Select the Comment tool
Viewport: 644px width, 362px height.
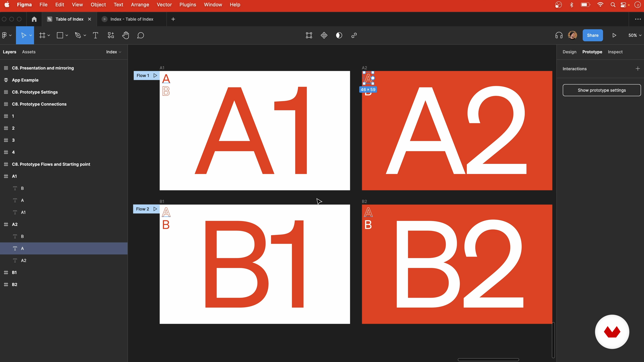141,35
